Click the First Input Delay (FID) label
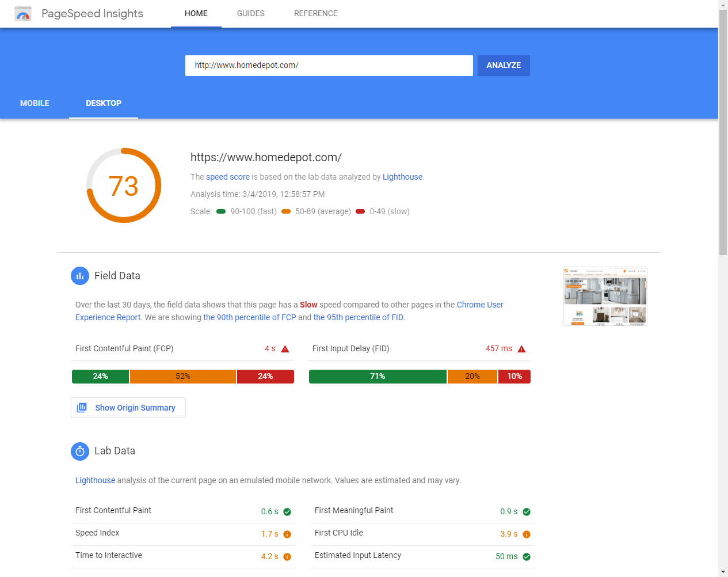The width and height of the screenshot is (728, 577). [351, 348]
